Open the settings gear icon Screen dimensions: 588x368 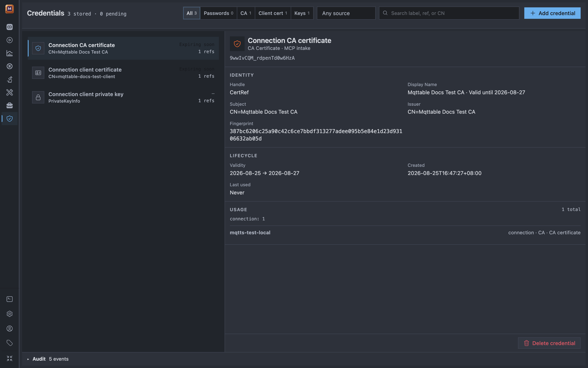(9, 314)
